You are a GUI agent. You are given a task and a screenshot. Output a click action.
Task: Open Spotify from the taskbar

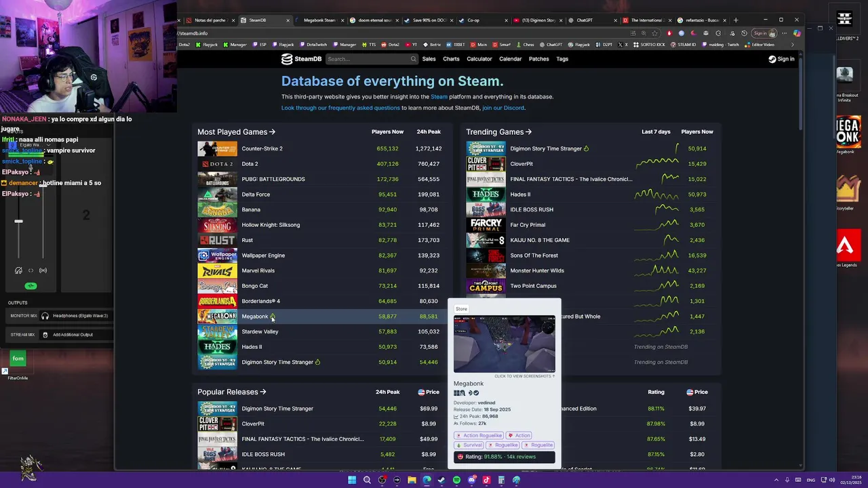tap(456, 480)
